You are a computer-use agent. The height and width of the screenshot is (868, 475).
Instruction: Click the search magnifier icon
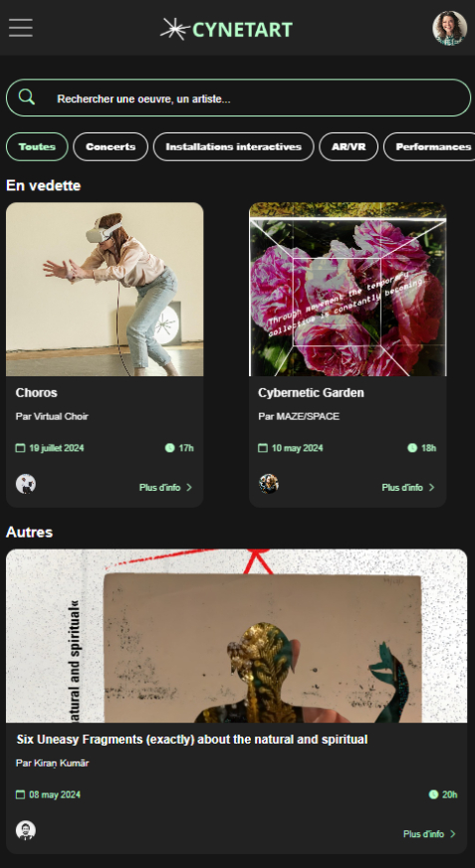pos(27,98)
